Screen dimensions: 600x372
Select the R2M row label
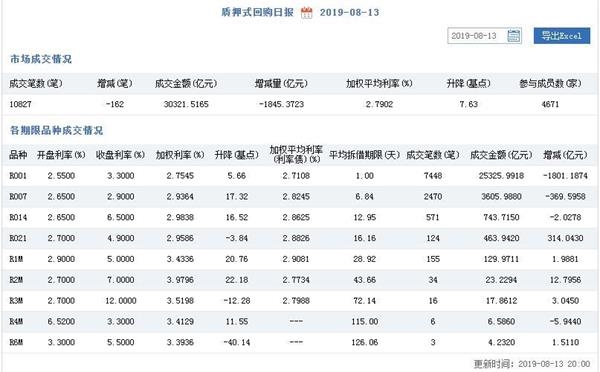[16, 280]
